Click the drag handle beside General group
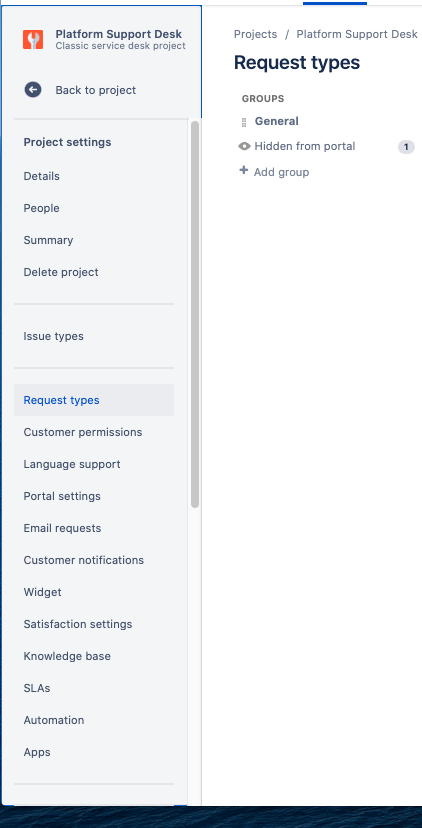 [243, 122]
